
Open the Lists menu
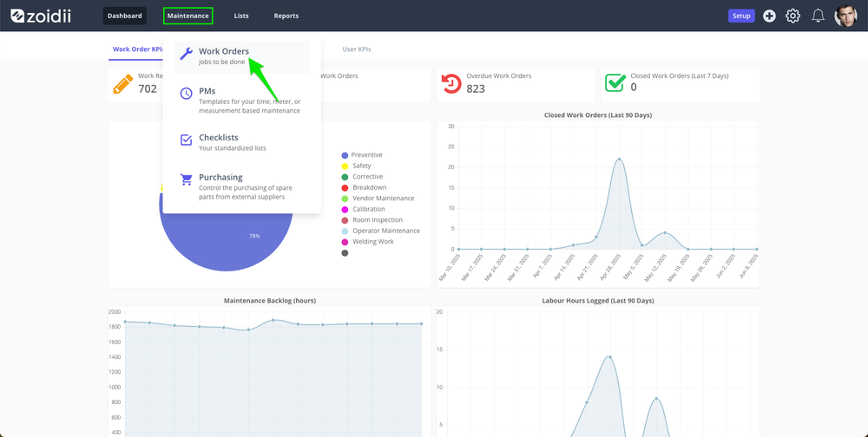coord(241,16)
